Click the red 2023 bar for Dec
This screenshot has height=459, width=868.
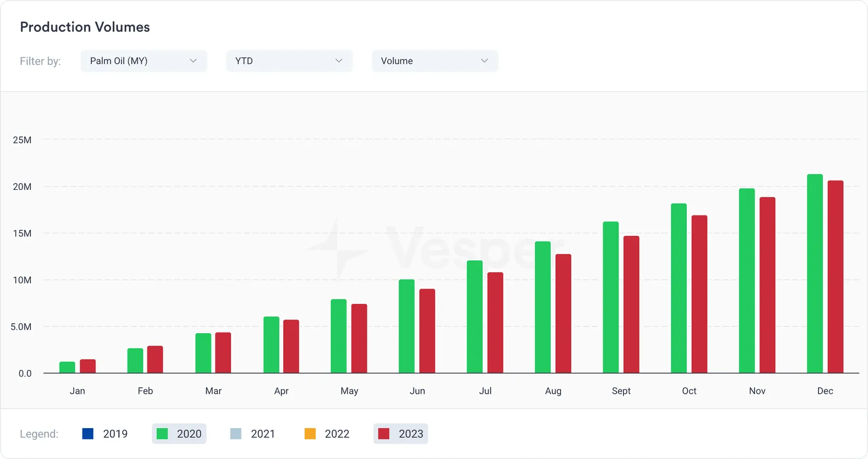[835, 277]
